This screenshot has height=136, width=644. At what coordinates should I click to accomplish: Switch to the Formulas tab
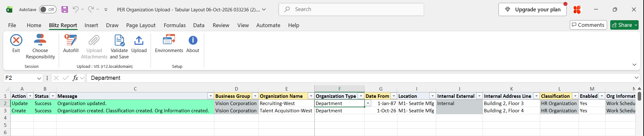point(175,25)
